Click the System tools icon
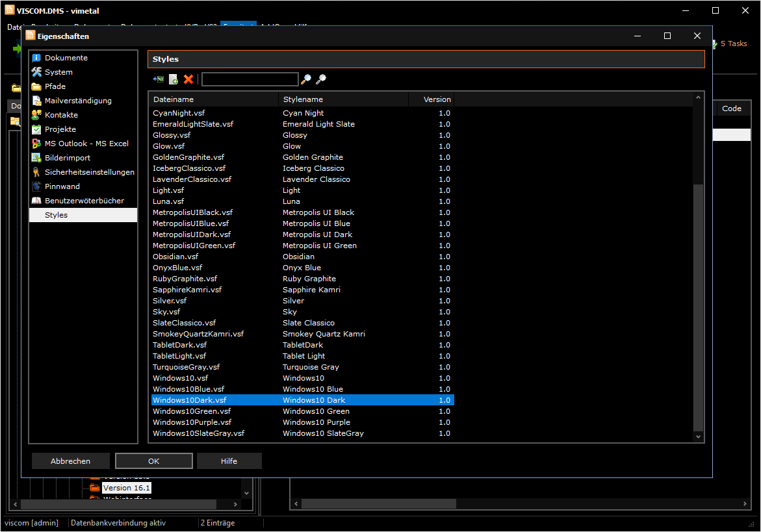 pos(36,71)
